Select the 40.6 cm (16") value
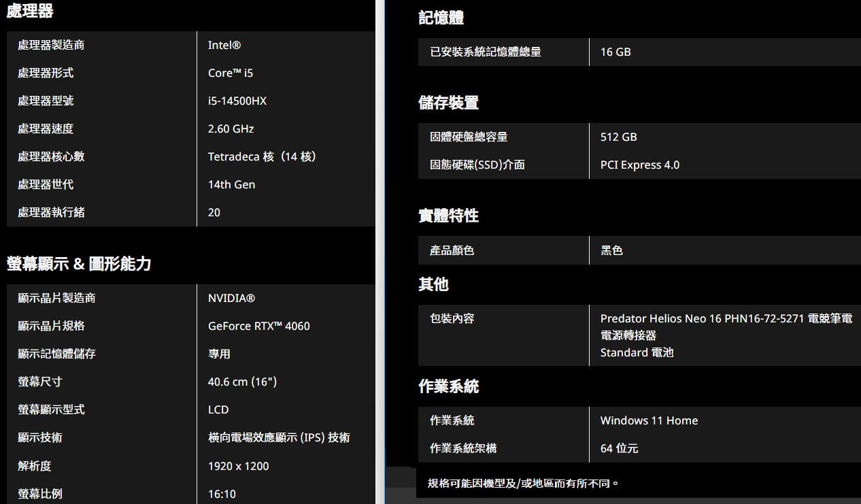 [x=242, y=382]
